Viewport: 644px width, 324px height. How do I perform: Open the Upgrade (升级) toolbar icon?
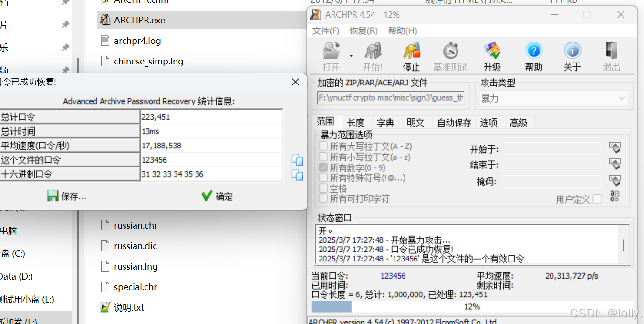point(492,57)
